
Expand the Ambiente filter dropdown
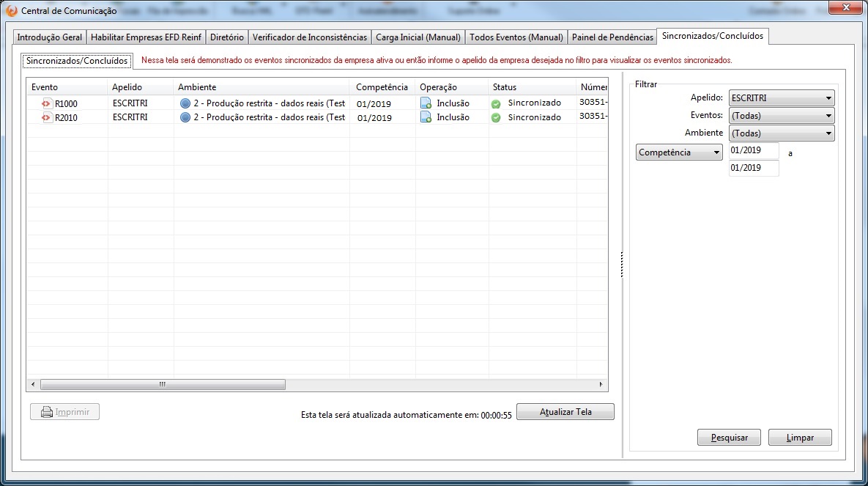tap(782, 133)
